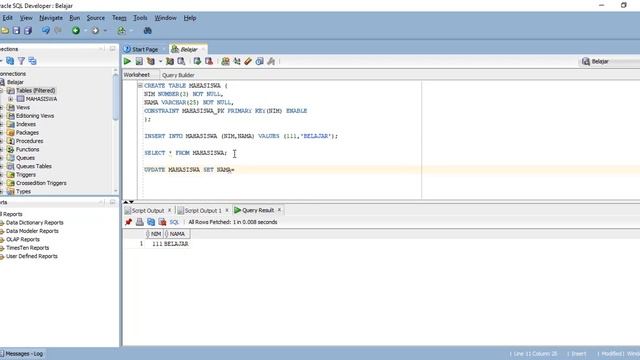Click the Unshared SQL Worksheet icon
Viewport: 640px width, 360px height.
coord(225,61)
